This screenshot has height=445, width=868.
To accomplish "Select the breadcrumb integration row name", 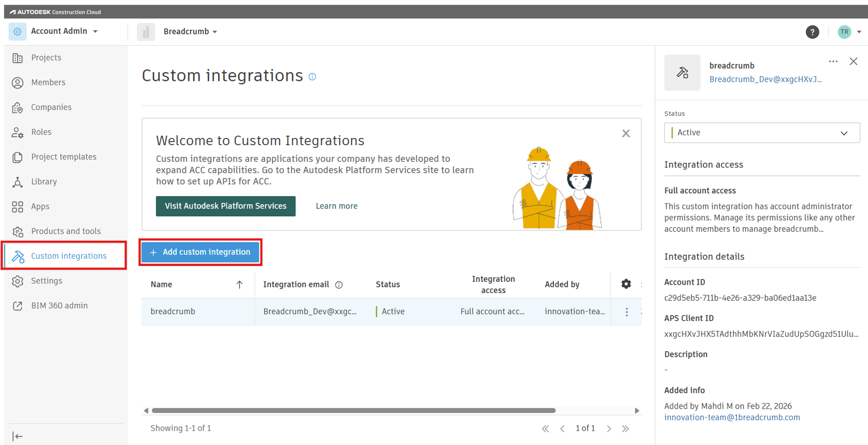I will click(x=173, y=311).
